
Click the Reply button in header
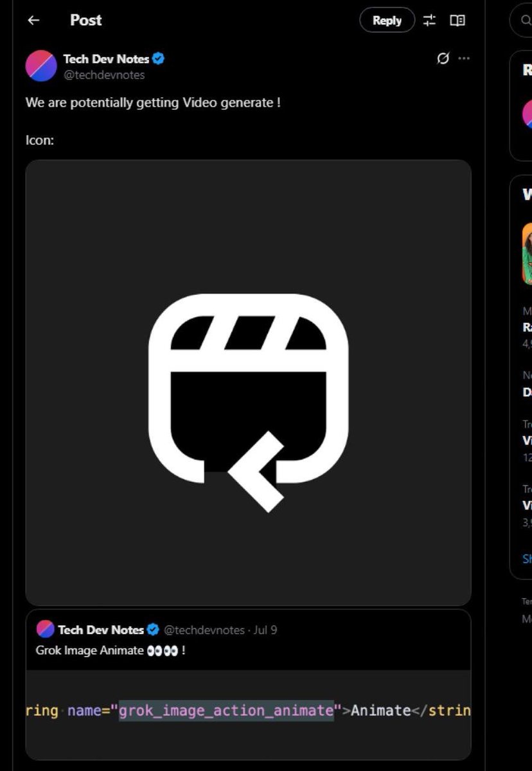pyautogui.click(x=387, y=21)
